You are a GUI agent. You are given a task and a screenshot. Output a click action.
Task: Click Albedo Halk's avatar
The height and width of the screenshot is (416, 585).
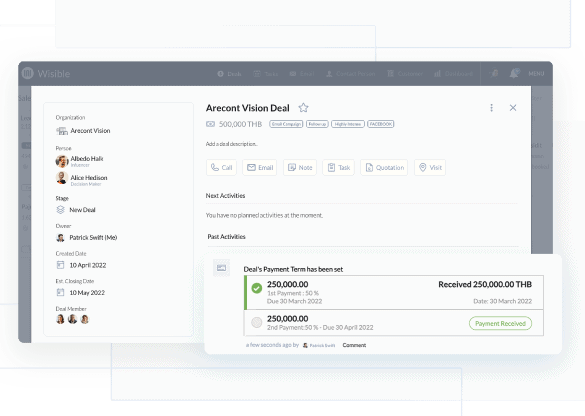click(62, 161)
